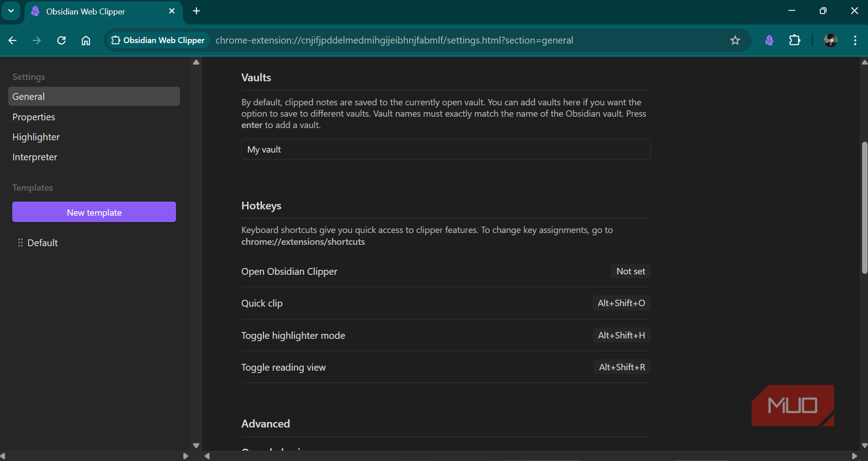Image resolution: width=868 pixels, height=461 pixels.
Task: Open the Highlighter settings section
Action: [x=36, y=137]
